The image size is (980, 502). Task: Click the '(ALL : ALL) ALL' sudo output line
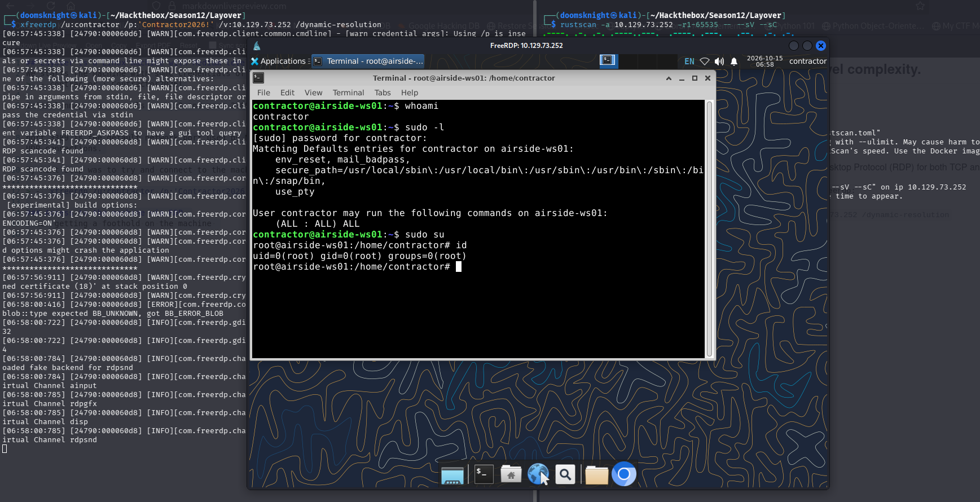[318, 224]
